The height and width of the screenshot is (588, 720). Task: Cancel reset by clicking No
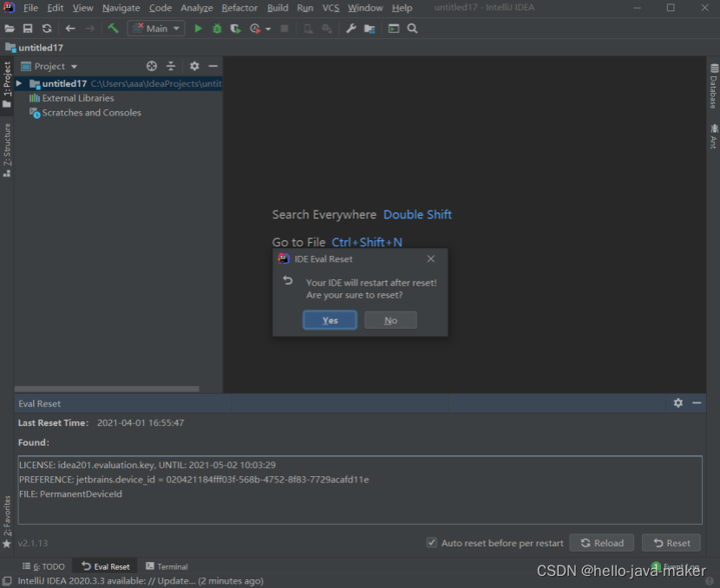pyautogui.click(x=390, y=320)
